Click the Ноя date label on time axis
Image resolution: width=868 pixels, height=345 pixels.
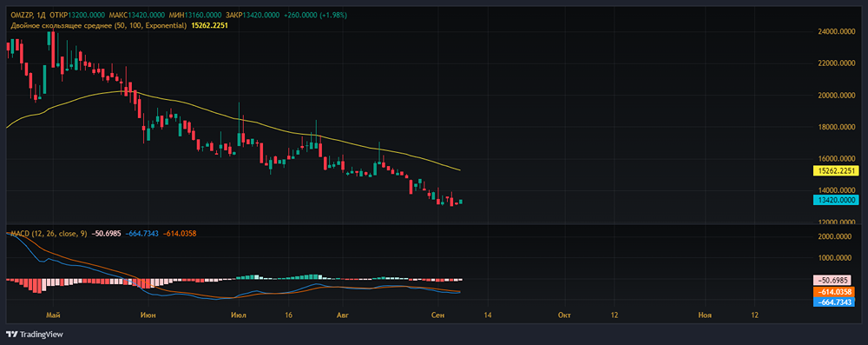704,315
